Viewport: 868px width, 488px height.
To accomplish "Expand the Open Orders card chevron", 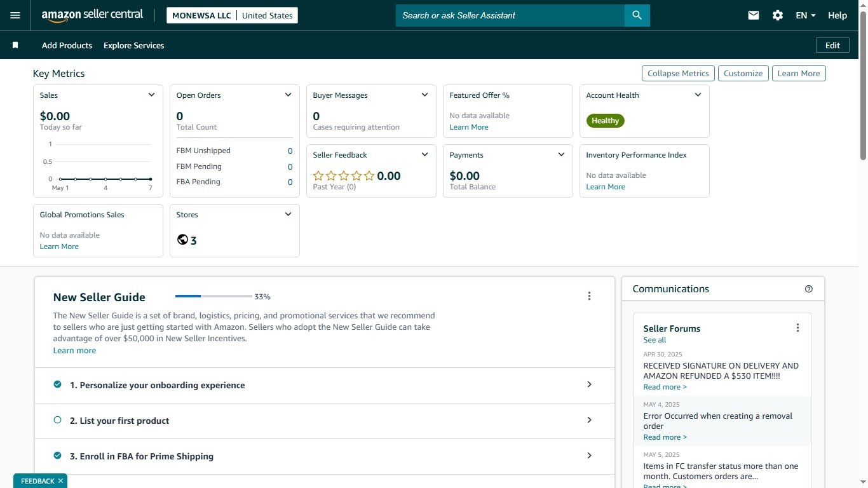I will [x=288, y=95].
